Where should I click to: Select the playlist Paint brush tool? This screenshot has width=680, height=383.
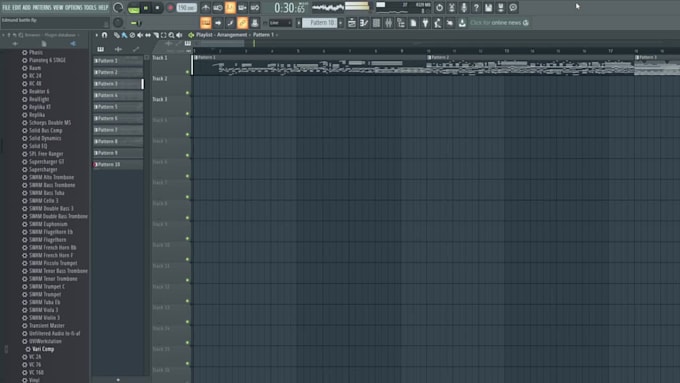coord(124,35)
